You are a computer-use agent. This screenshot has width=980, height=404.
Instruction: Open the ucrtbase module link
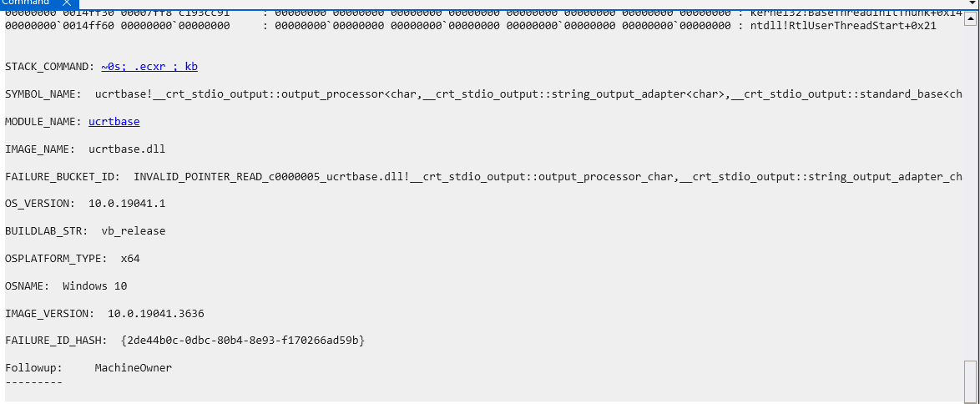coord(114,122)
